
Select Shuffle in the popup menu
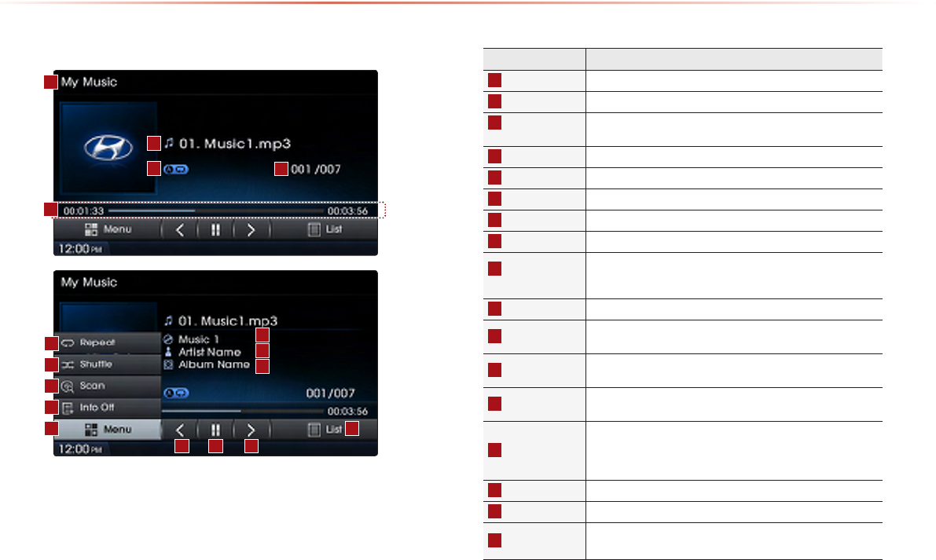point(108,364)
